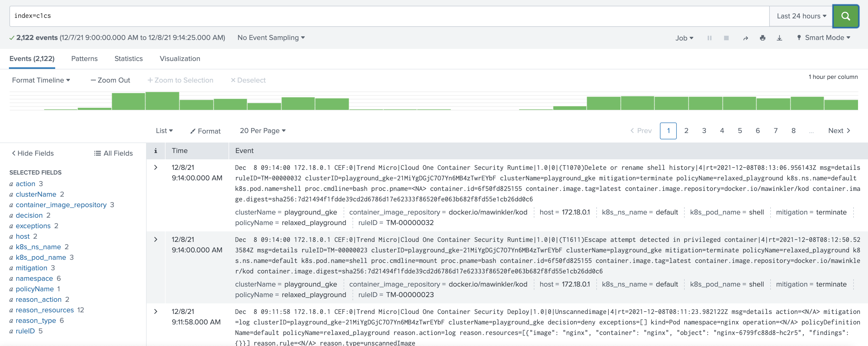Select tallest timeline bar in the morning cluster
The width and height of the screenshot is (868, 346).
162,101
